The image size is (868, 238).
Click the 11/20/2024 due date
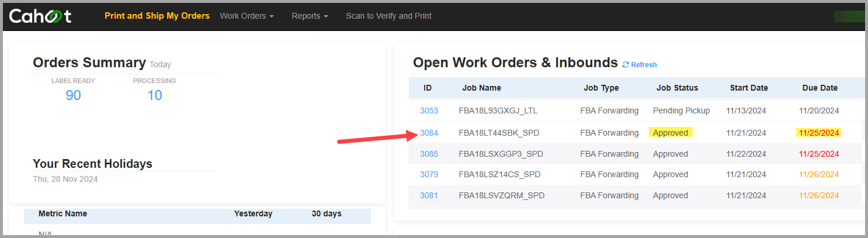818,111
